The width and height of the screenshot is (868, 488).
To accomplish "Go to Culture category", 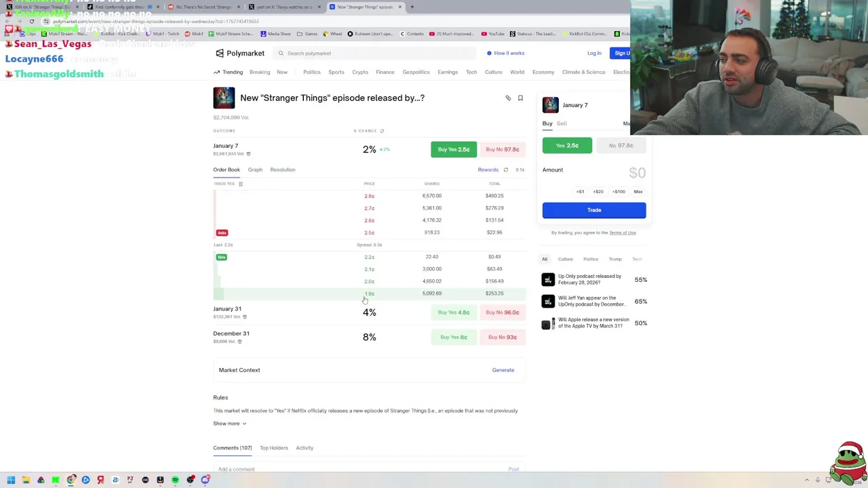I will (x=494, y=72).
